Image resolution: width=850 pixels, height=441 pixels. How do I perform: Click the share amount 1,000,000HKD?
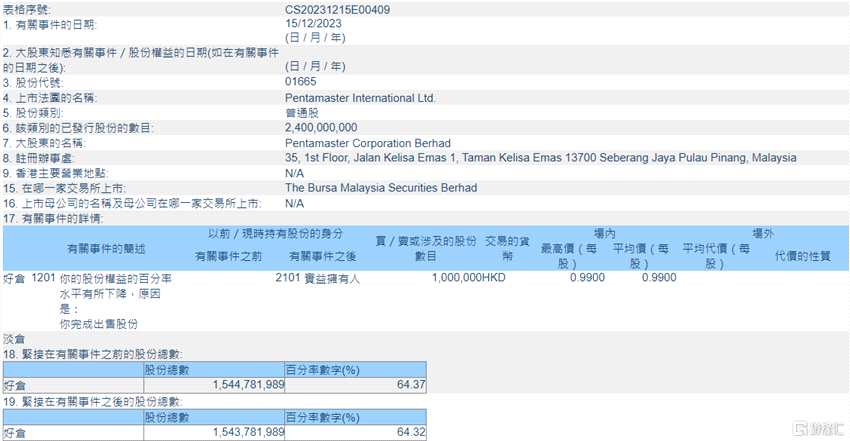[x=468, y=278]
